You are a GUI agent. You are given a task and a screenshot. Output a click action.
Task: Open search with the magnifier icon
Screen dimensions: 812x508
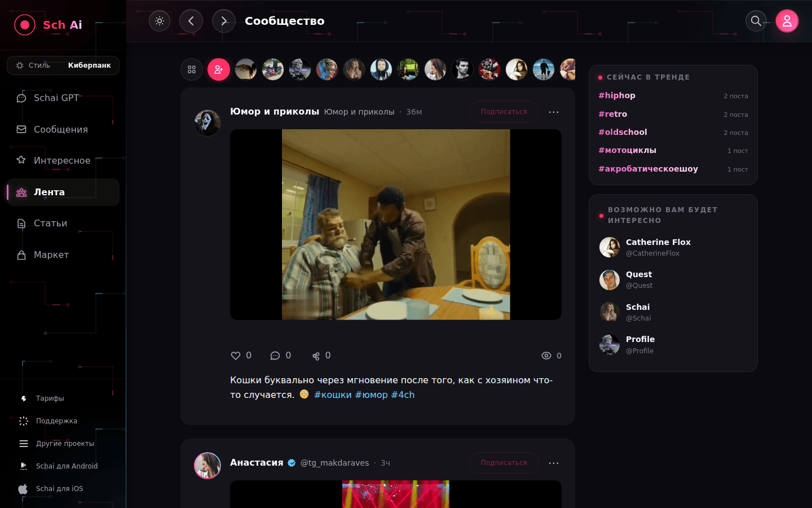[756, 21]
